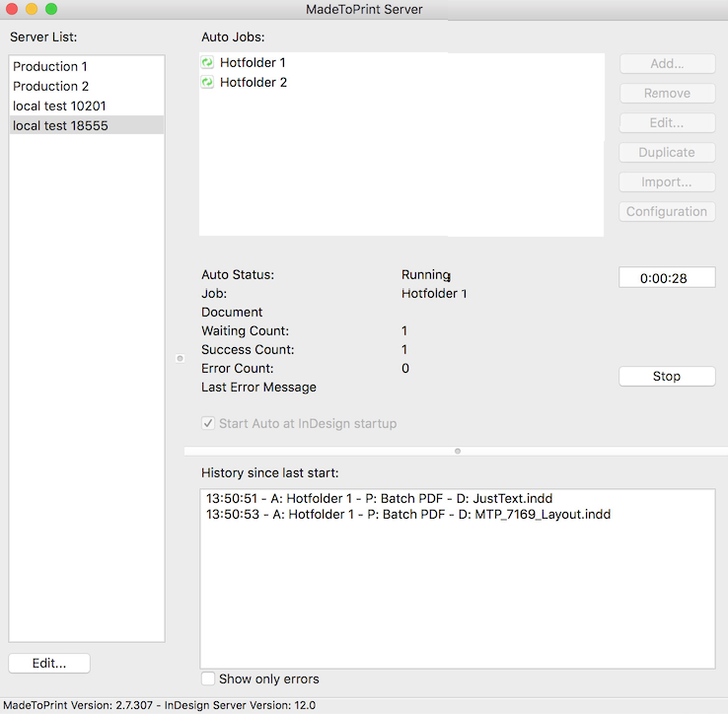Click the Error Count label
Viewport: 728px width, 714px height.
238,369
